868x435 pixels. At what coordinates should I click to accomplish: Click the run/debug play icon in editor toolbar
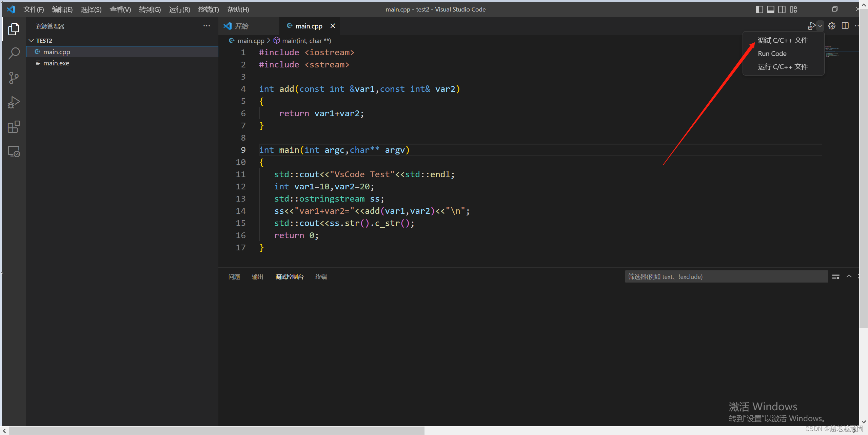(x=812, y=26)
